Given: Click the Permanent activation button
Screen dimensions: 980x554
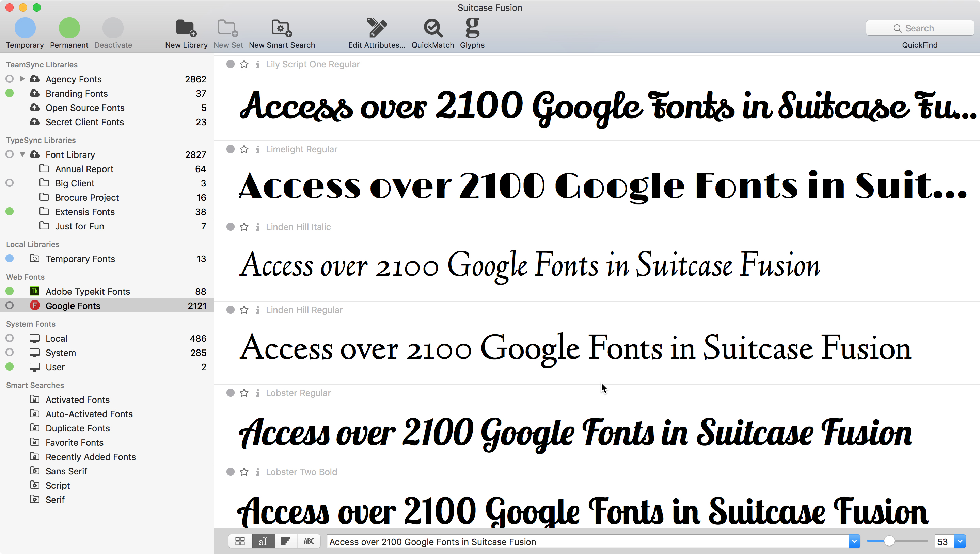Looking at the screenshot, I should click(x=69, y=28).
